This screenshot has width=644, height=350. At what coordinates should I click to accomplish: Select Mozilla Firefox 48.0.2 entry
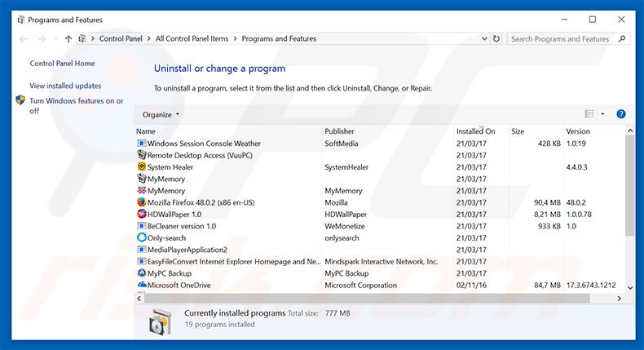[201, 202]
